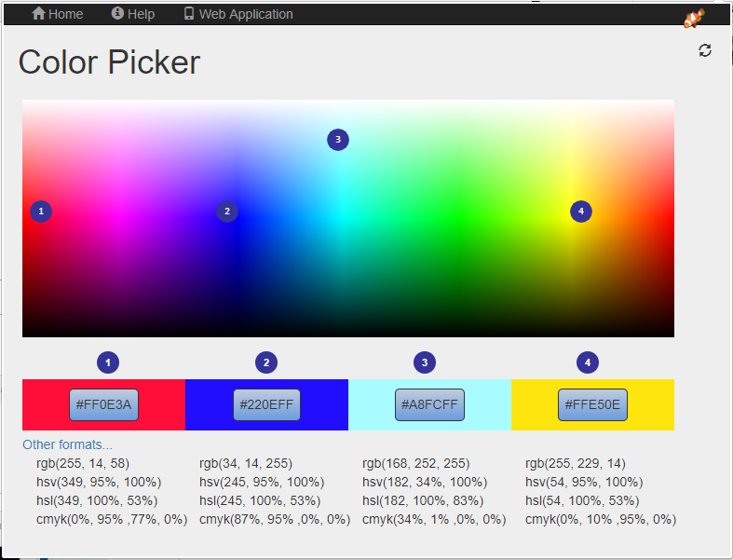Select marker 4 on the color gradient

(x=581, y=212)
